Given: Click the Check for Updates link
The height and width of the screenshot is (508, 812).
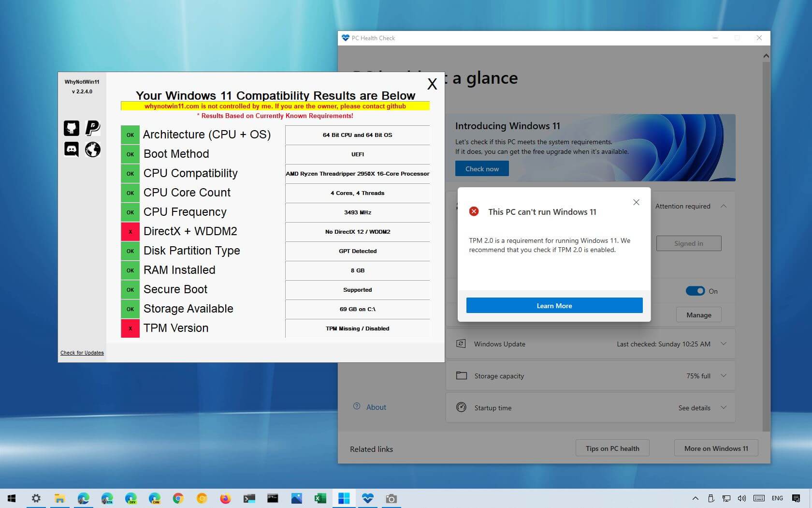Looking at the screenshot, I should [82, 353].
